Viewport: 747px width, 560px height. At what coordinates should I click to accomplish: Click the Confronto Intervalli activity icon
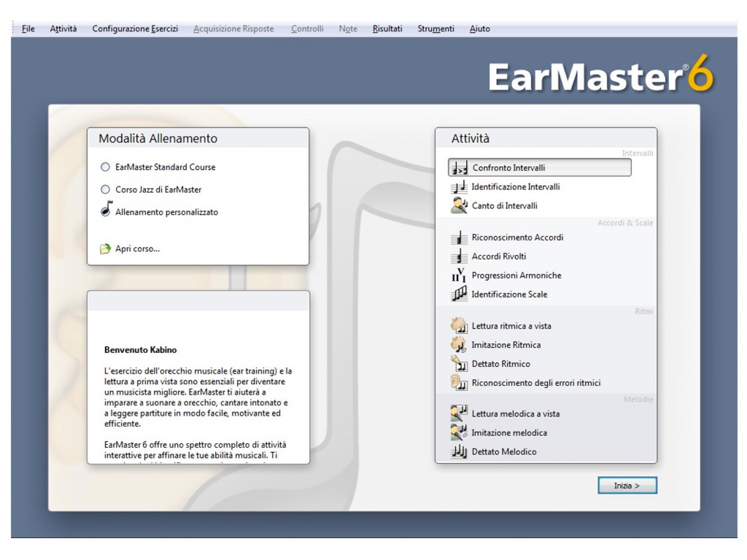point(459,168)
